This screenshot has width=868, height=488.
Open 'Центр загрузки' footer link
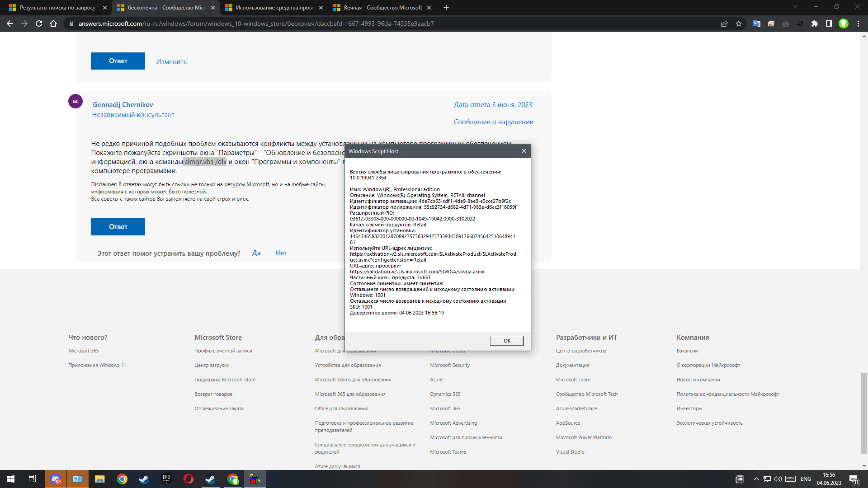click(212, 365)
